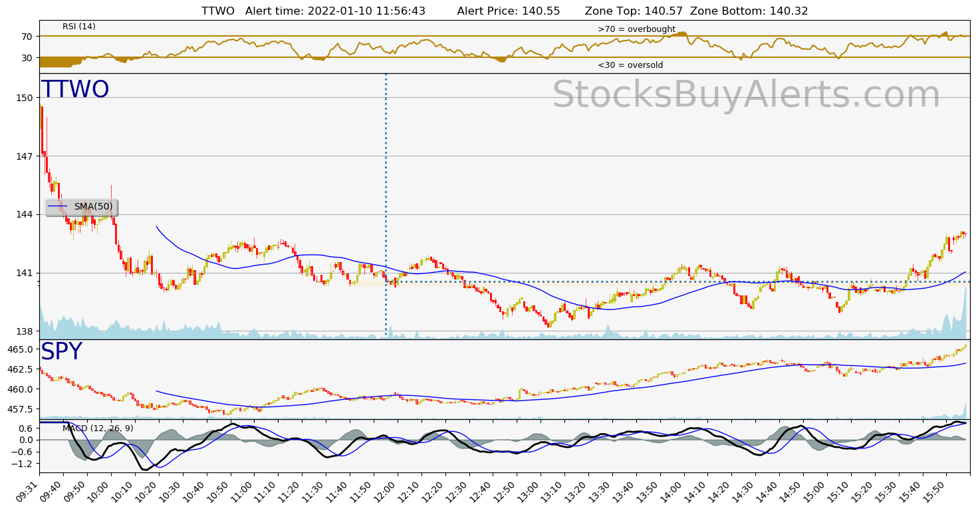Click 'Zone Bottom: 140.32' in the title
This screenshot has width=980, height=511.
(x=749, y=11)
